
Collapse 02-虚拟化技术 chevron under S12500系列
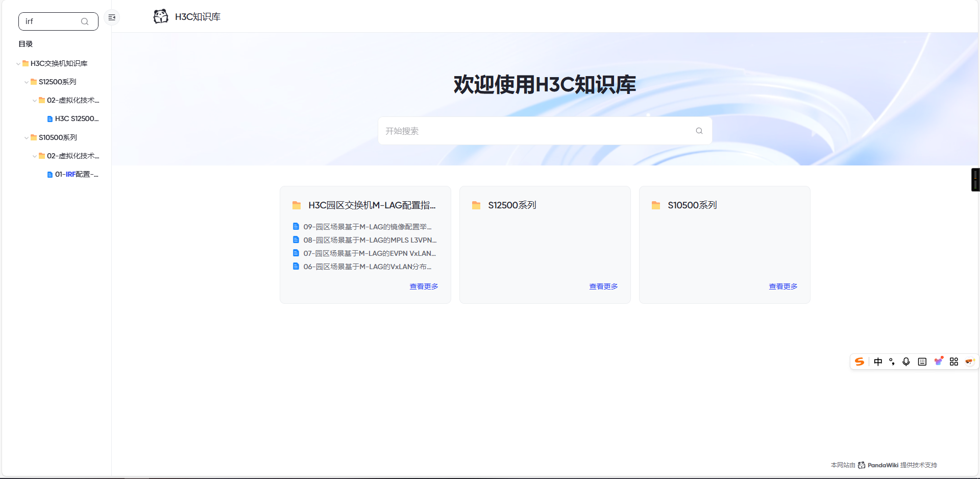[35, 101]
